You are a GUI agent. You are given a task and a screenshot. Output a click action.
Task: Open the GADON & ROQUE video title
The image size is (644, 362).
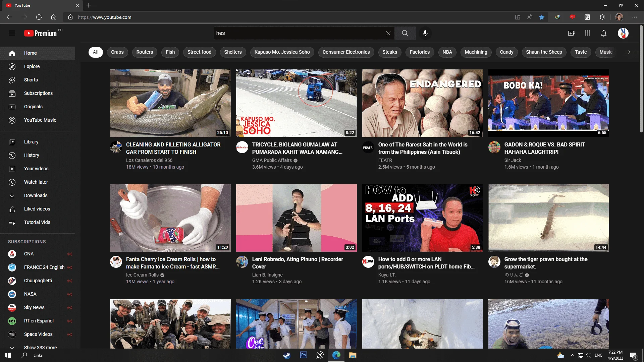click(x=544, y=148)
